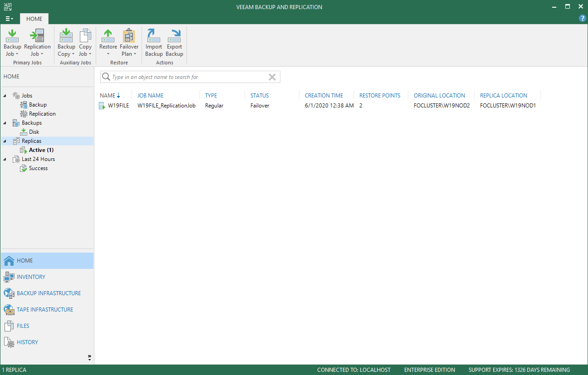Click the Backup Infrastructure view icon

click(9, 293)
